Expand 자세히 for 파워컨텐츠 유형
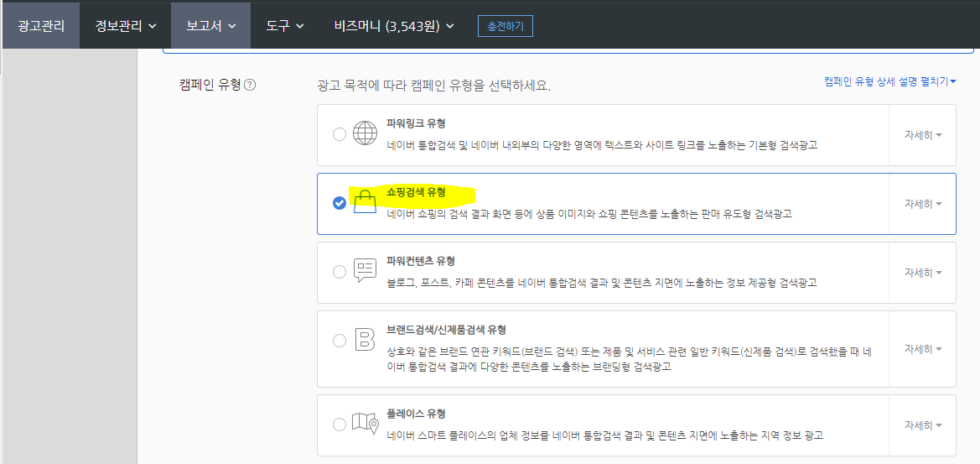The height and width of the screenshot is (464, 980). click(922, 273)
